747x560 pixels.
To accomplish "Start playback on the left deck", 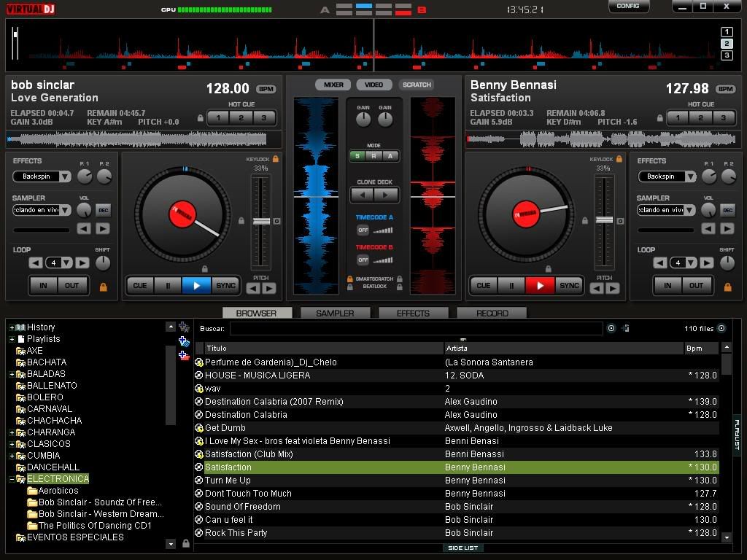I will [x=196, y=286].
